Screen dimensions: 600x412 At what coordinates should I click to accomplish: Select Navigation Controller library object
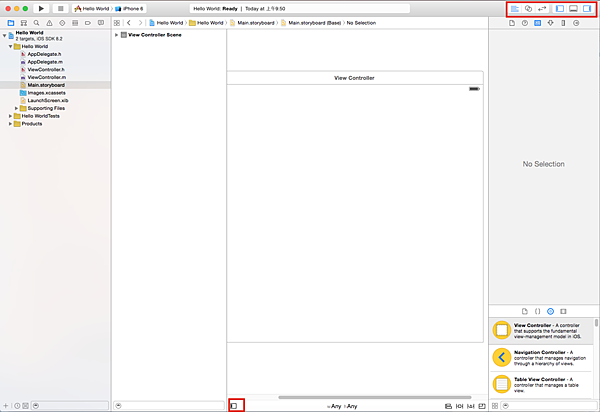541,358
